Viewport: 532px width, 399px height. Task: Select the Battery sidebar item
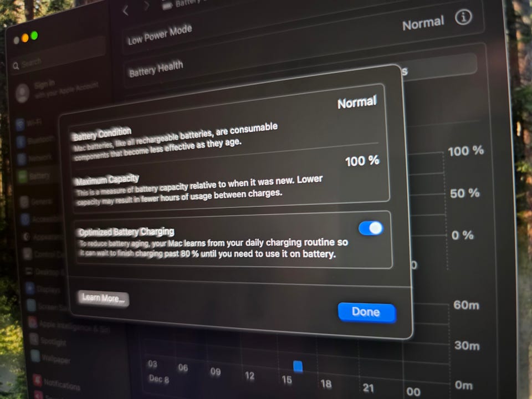(x=35, y=176)
